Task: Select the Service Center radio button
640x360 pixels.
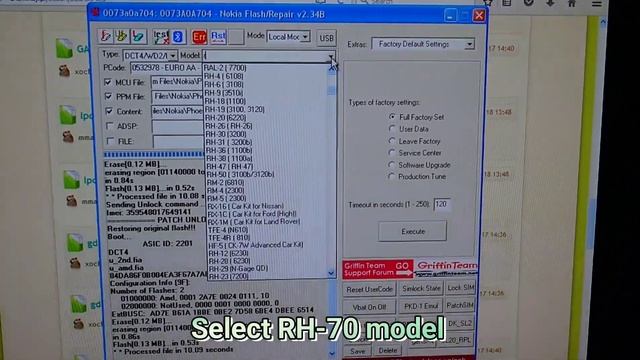Action: [x=392, y=153]
